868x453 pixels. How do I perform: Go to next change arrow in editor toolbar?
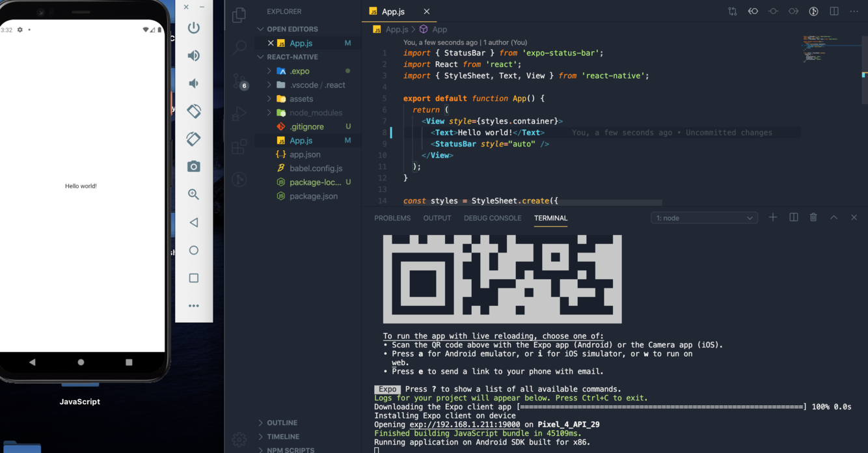793,11
